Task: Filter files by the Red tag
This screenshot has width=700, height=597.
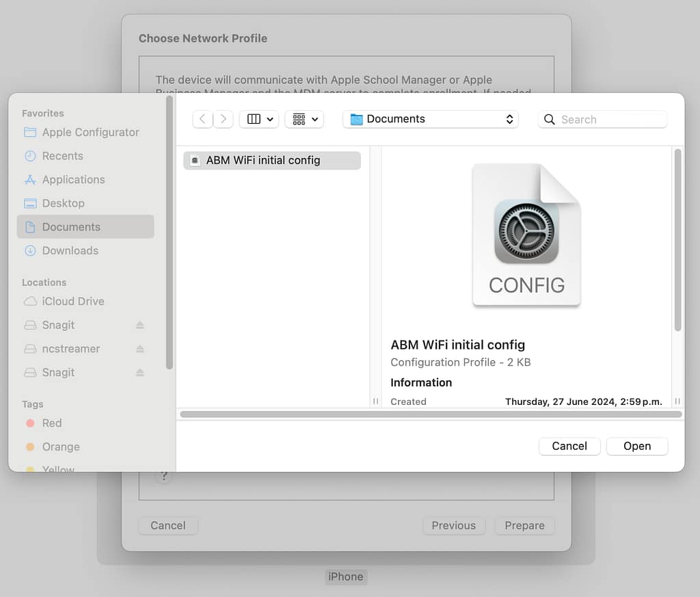Action: click(51, 423)
